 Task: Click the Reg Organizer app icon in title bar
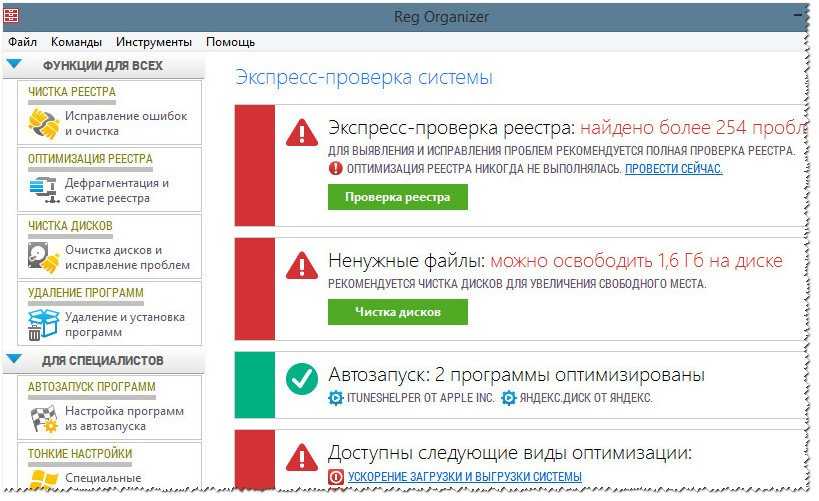(11, 16)
